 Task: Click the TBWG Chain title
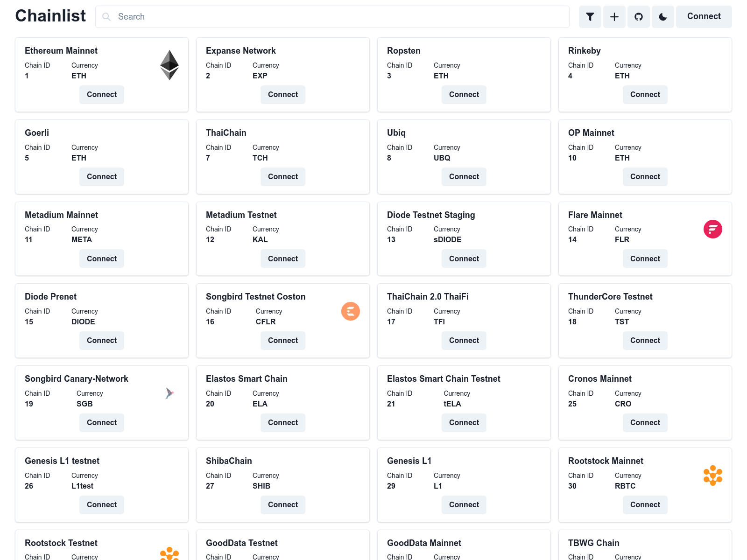(x=594, y=543)
